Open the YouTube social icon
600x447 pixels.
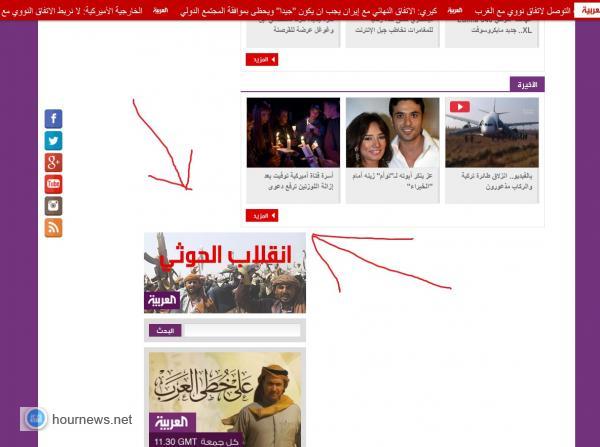(53, 184)
